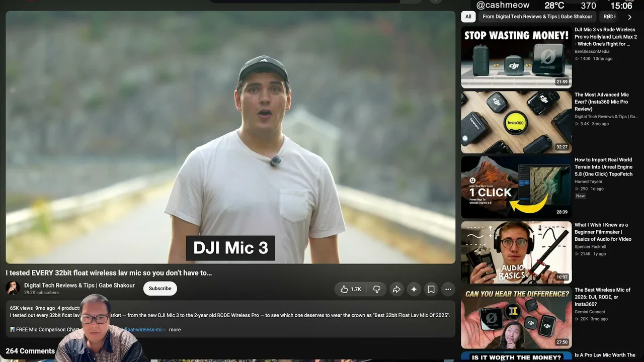The image size is (644, 362).
Task: Open the "STOP WASTING MONEY!" video thumbnail
Action: pyautogui.click(x=516, y=57)
